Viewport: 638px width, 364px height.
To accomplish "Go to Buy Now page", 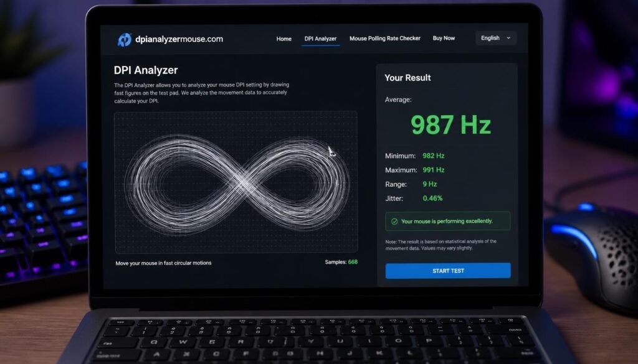I will tap(444, 38).
